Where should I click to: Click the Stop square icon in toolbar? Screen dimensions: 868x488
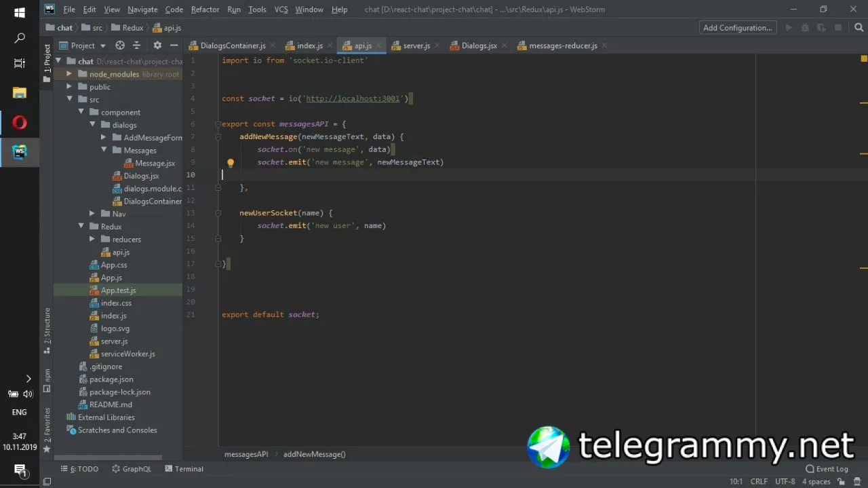click(x=838, y=28)
